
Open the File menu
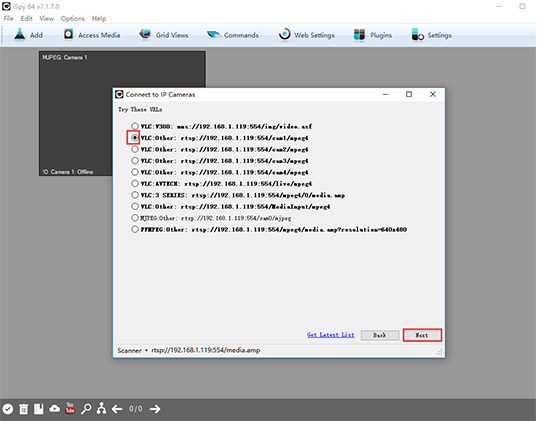pyautogui.click(x=8, y=18)
